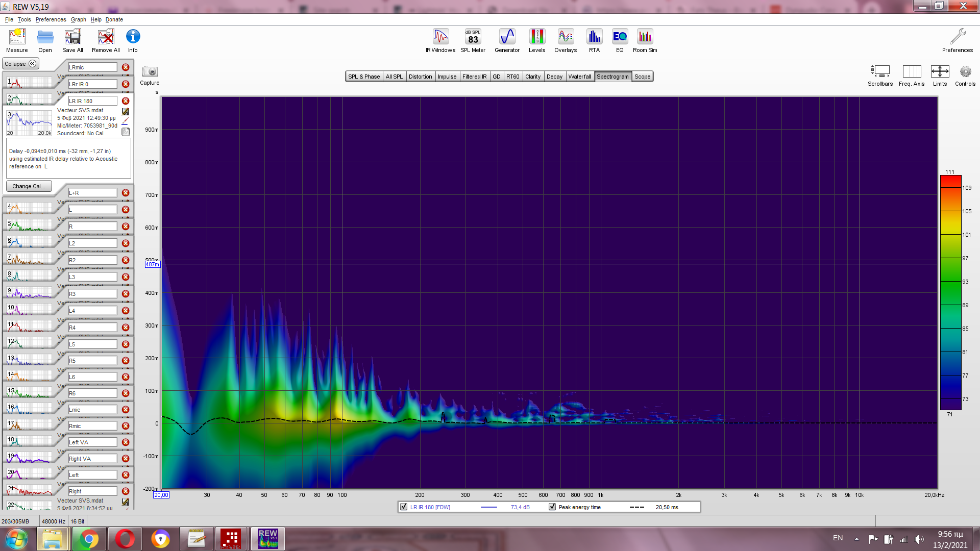The height and width of the screenshot is (551, 980).
Task: Open notes icon for LR IR 180
Action: [126, 132]
